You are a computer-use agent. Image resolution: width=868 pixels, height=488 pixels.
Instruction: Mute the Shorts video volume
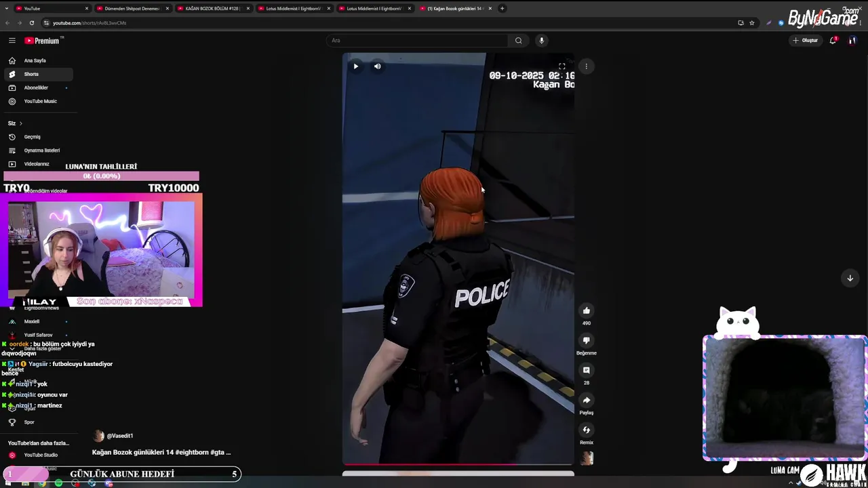point(377,66)
